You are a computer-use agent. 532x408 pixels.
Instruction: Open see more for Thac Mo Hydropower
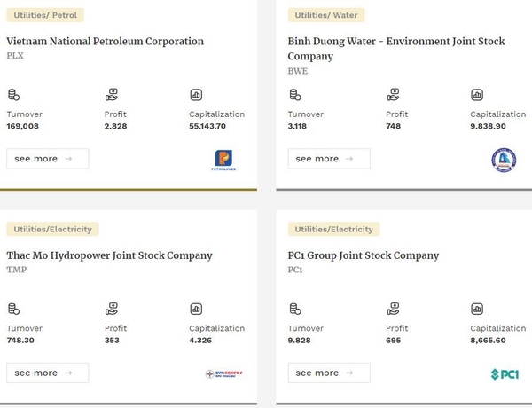coord(48,373)
